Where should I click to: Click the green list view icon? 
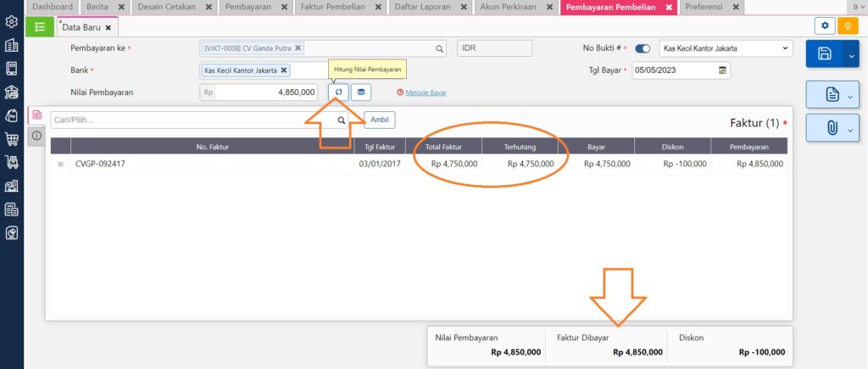(x=40, y=26)
